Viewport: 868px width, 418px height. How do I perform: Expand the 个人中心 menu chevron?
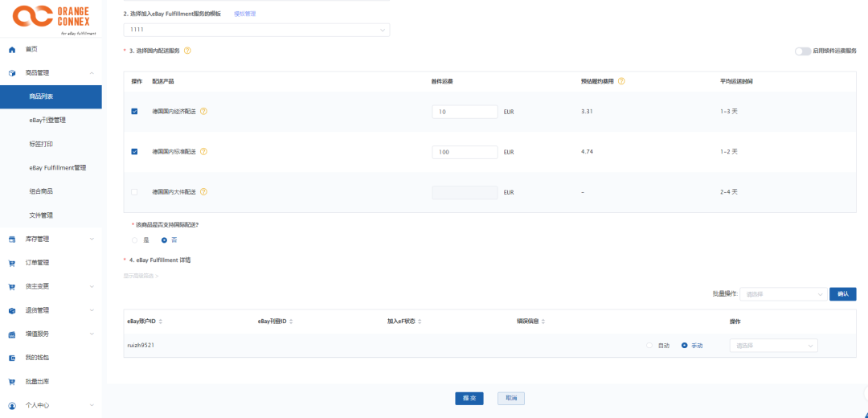click(x=92, y=405)
